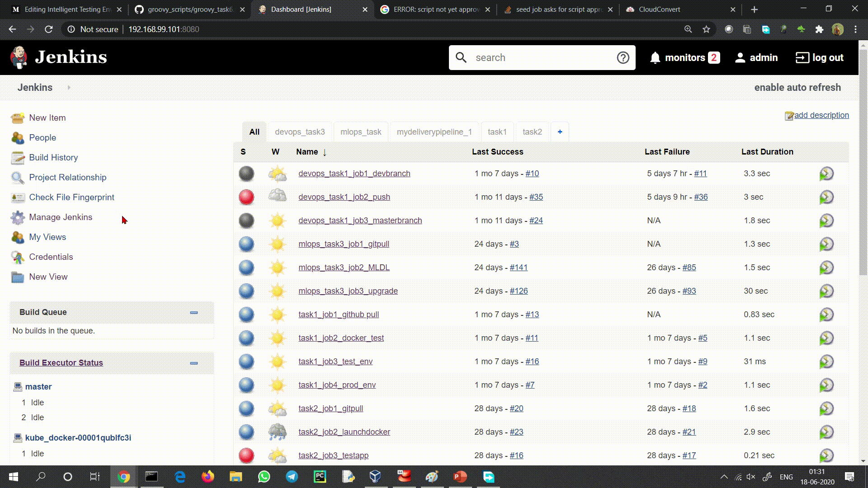Click the Project Relationship magnifier icon
Viewport: 868px width, 488px height.
[x=18, y=178]
